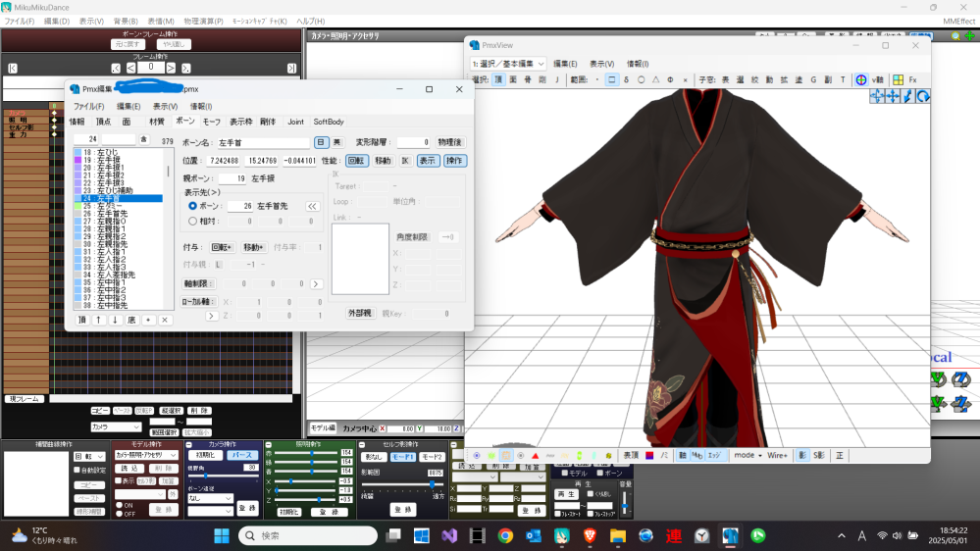Click 元に戻す undo button
The height and width of the screenshot is (551, 980).
pos(129,44)
